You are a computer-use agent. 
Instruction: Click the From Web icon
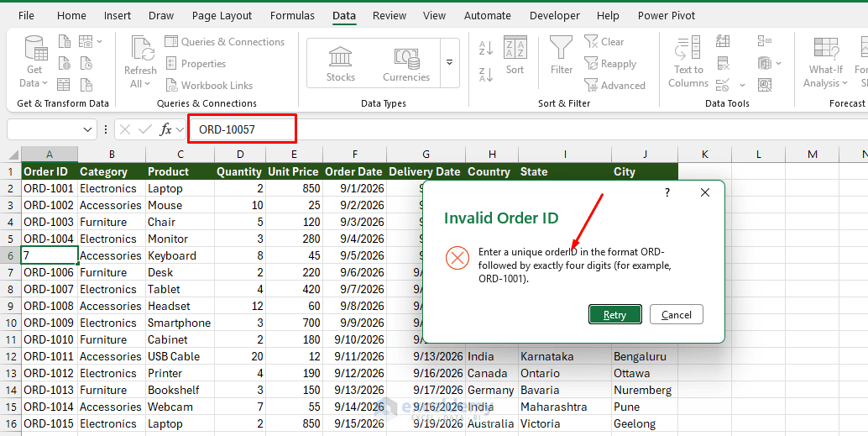(x=65, y=63)
